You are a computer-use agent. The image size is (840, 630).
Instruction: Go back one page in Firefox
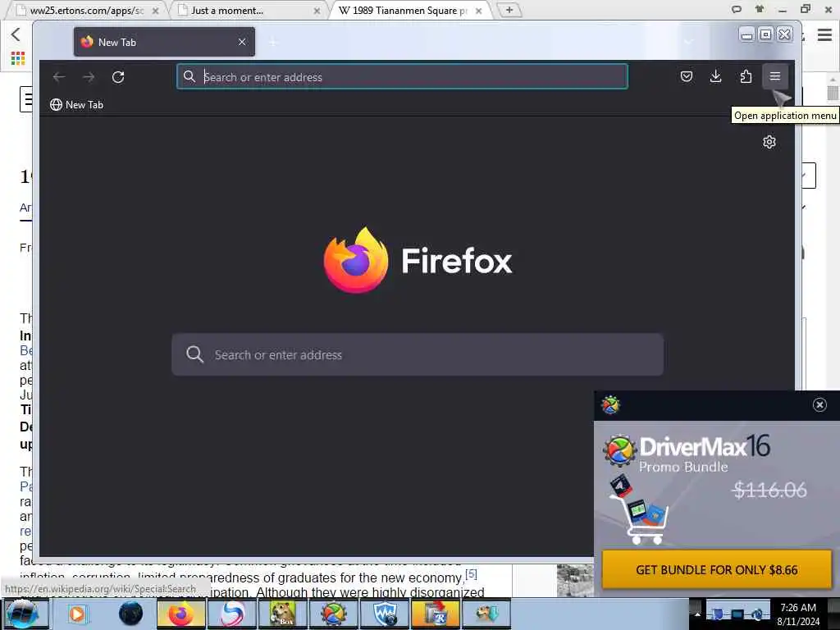click(59, 77)
